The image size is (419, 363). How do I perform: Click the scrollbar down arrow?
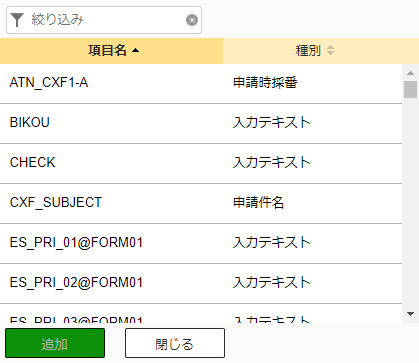tap(411, 314)
